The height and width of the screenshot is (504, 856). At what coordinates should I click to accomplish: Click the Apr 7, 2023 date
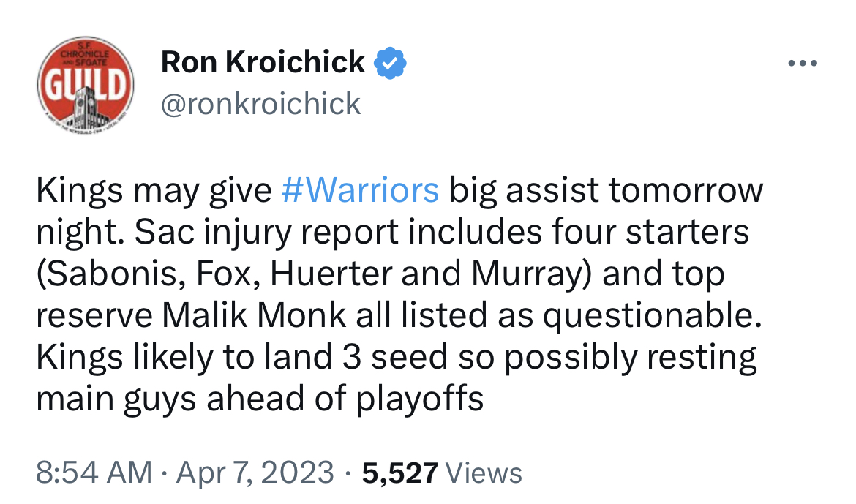click(255, 473)
